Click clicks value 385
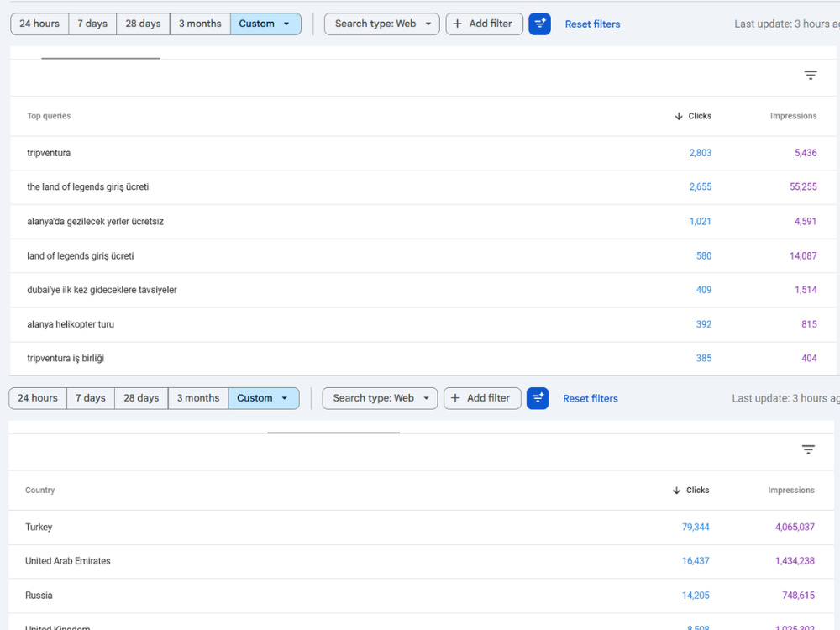 pyautogui.click(x=704, y=359)
